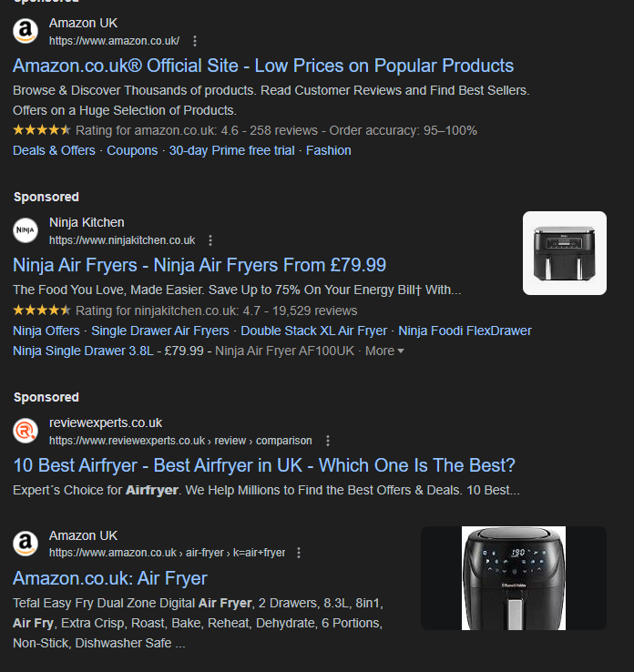Image resolution: width=634 pixels, height=672 pixels.
Task: Open three-dot menu beside the sponsored amazon.co.uk URL
Action: [195, 41]
